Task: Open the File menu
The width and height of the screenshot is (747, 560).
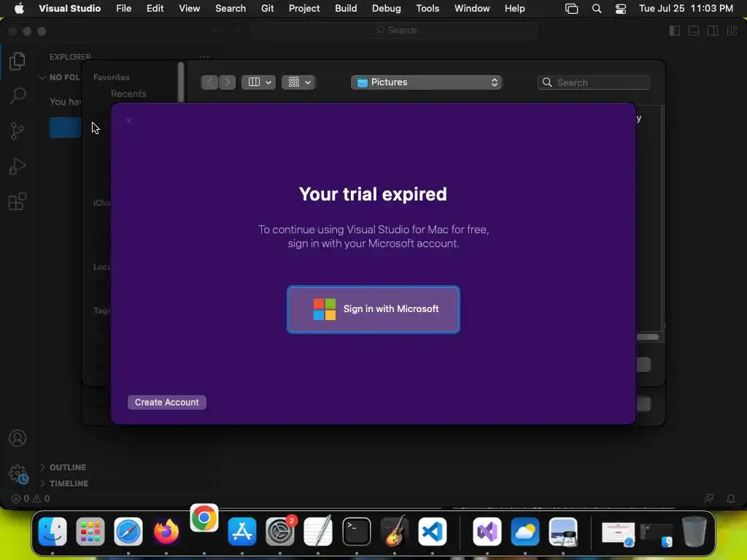Action: (x=124, y=9)
